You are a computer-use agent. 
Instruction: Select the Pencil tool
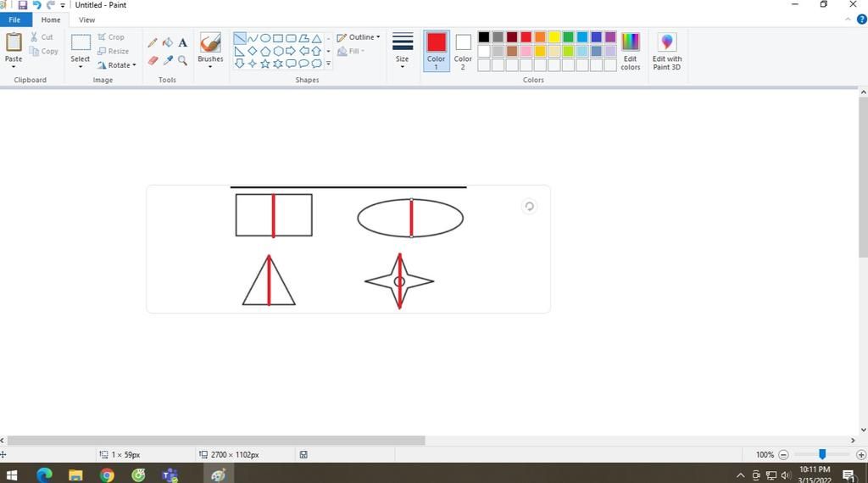pos(153,42)
